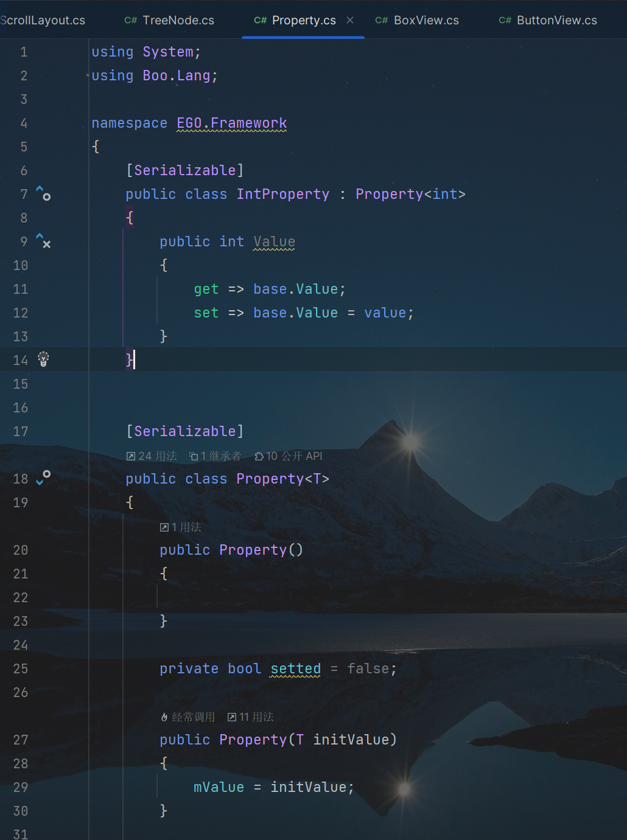
Task: Open the 11 用法 usages code lens
Action: coord(251,717)
